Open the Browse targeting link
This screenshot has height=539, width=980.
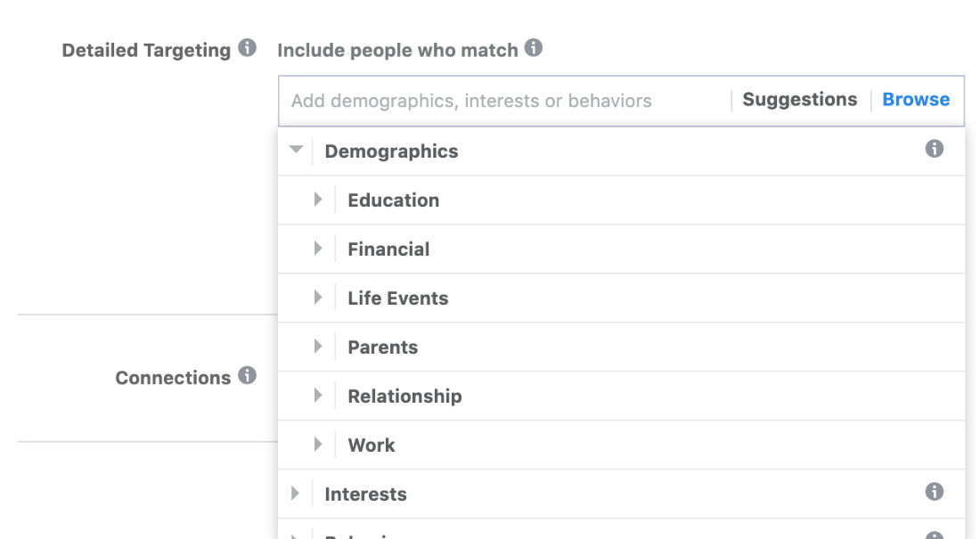tap(916, 100)
